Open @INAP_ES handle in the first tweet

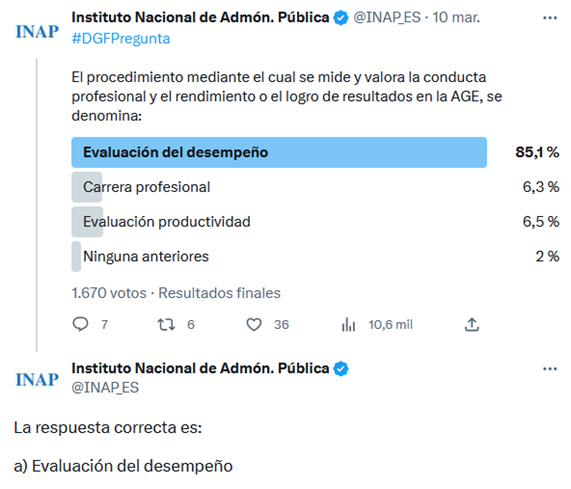pyautogui.click(x=387, y=17)
